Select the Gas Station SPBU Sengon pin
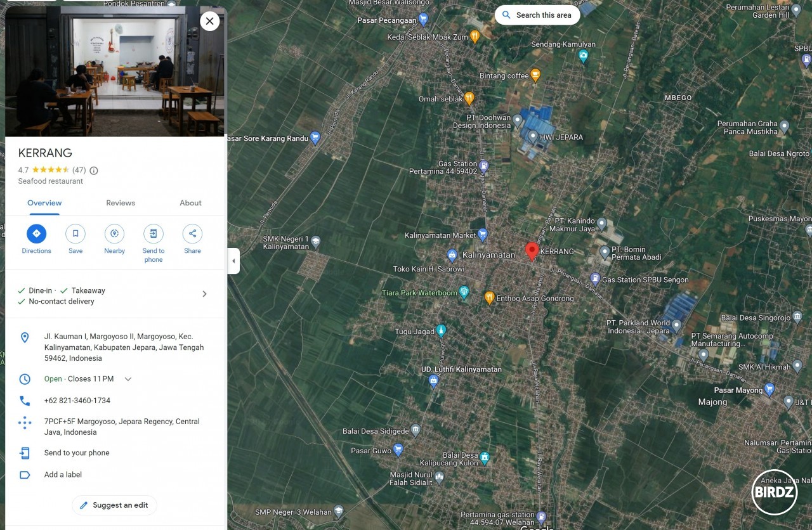812x530 pixels. tap(595, 279)
